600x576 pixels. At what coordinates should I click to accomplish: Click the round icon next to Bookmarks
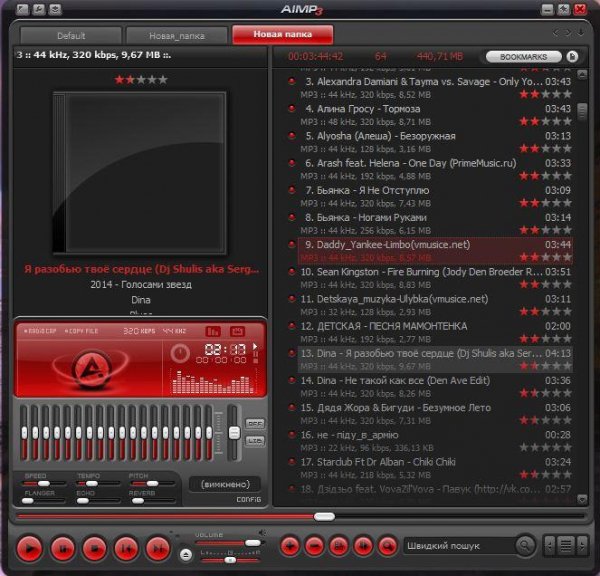[x=572, y=57]
